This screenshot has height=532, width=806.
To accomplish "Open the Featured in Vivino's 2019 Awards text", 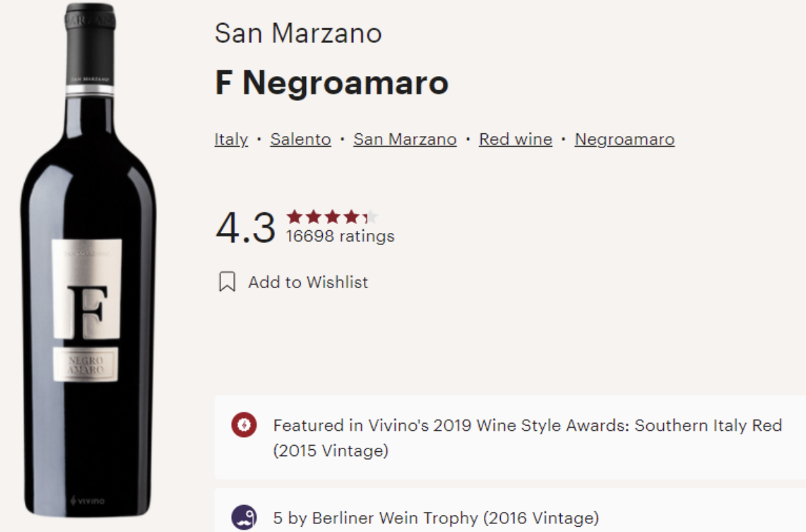I will click(x=528, y=438).
